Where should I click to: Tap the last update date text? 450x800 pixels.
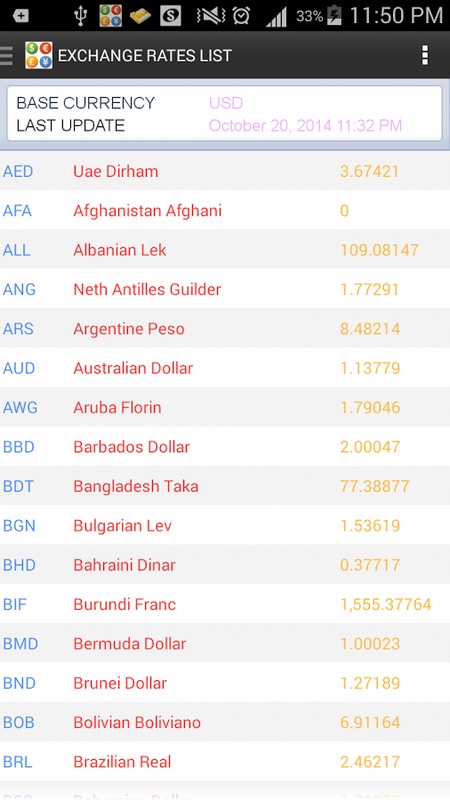pos(305,126)
